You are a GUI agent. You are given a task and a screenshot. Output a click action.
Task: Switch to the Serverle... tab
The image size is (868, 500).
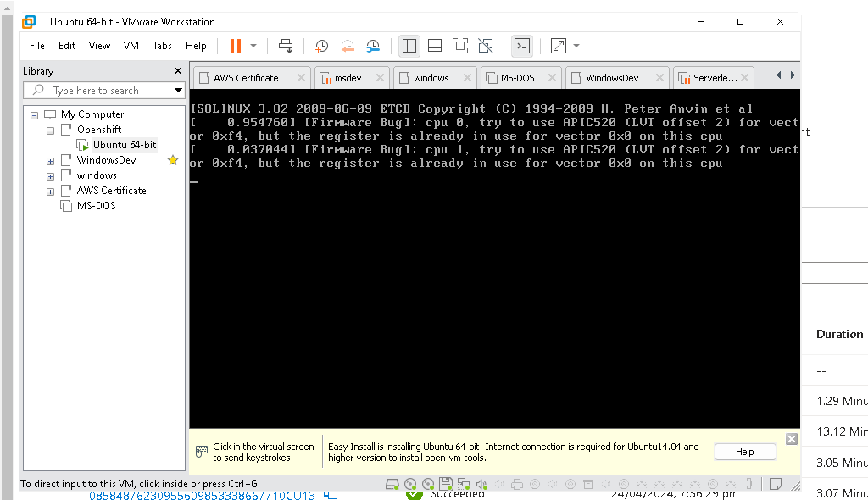point(715,78)
